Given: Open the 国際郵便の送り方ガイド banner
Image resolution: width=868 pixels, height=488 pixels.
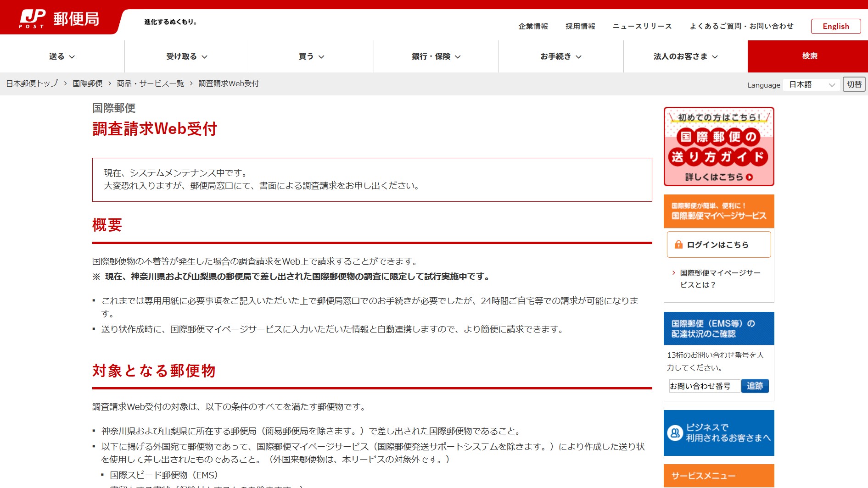Looking at the screenshot, I should (x=719, y=146).
